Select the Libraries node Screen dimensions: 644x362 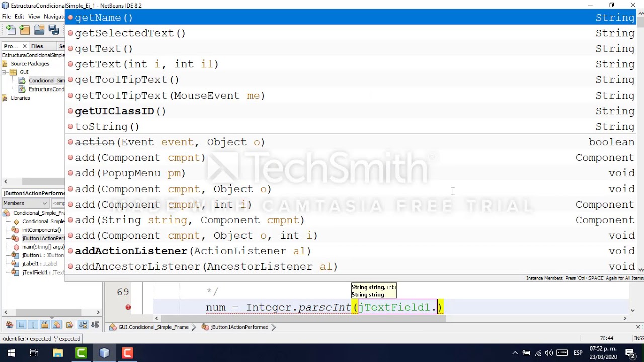pyautogui.click(x=20, y=98)
